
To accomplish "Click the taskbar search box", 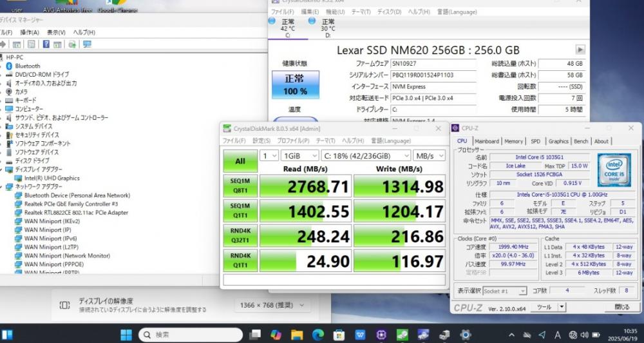I will tap(191, 335).
